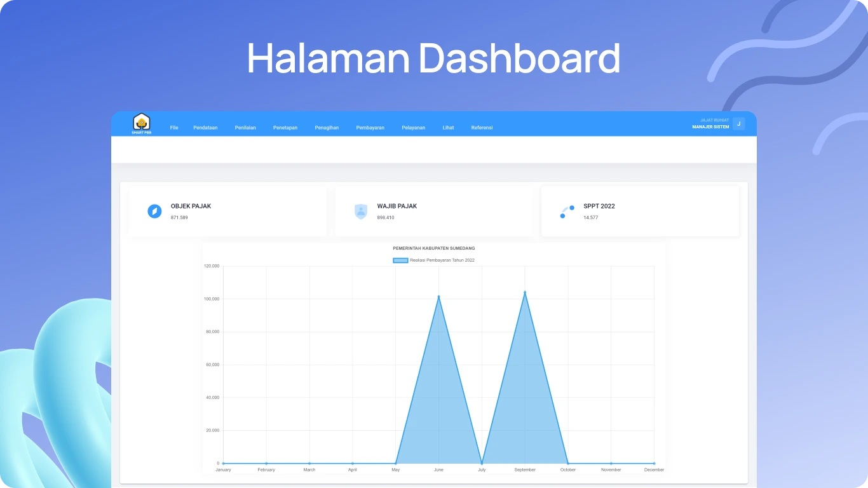Click the SPPT 2022 dots icon

pyautogui.click(x=567, y=212)
